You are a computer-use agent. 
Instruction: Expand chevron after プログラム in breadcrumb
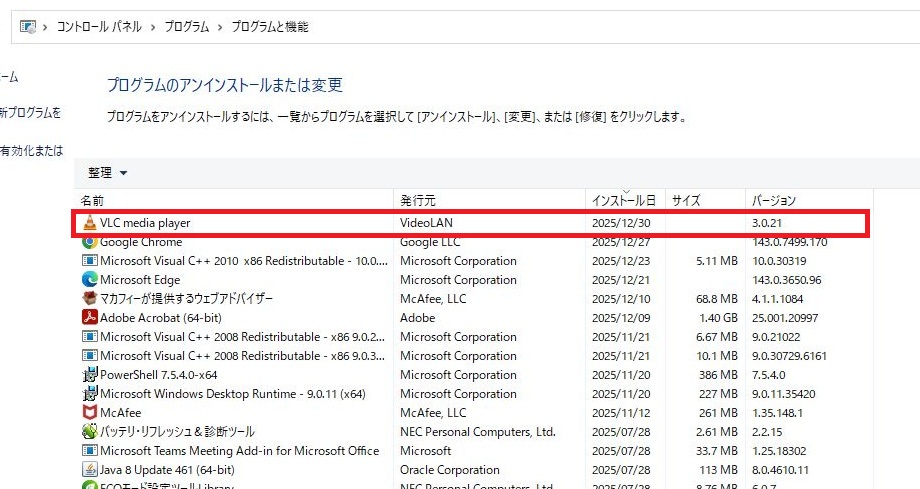point(220,27)
